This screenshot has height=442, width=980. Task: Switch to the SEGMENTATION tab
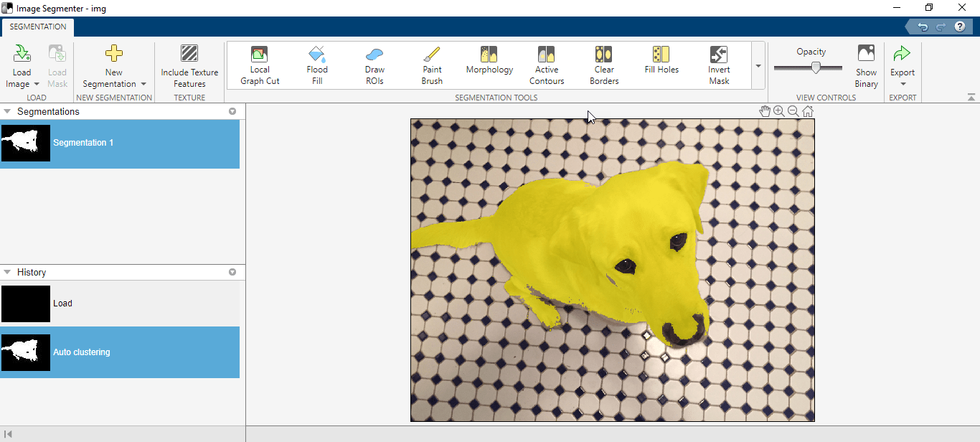37,27
